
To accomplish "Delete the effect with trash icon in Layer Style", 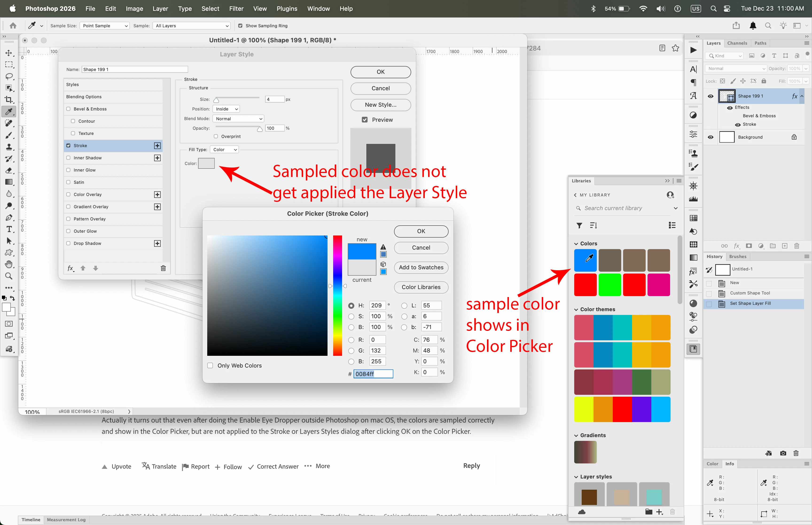I will [x=163, y=268].
